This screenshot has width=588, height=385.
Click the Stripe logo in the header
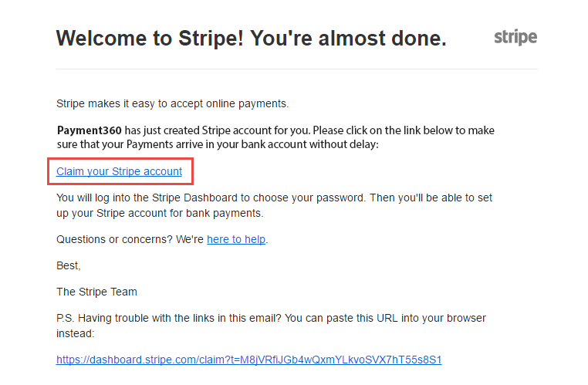click(x=515, y=37)
